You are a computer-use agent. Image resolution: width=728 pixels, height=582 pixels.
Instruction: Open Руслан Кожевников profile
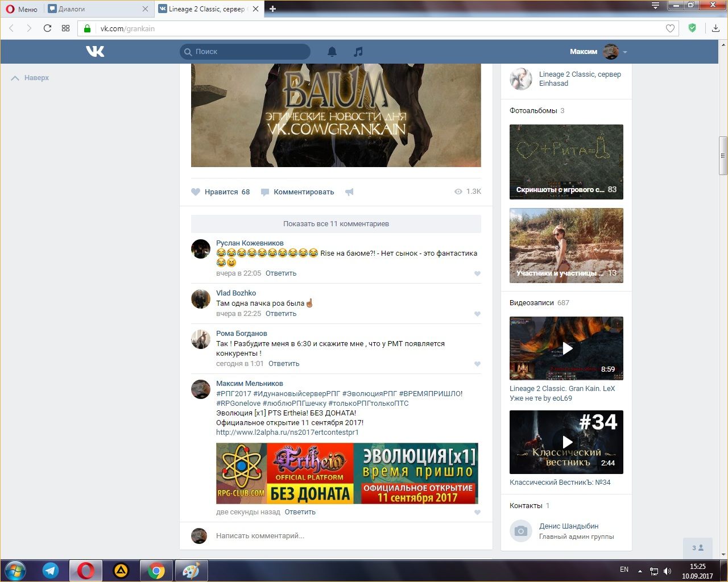(250, 243)
